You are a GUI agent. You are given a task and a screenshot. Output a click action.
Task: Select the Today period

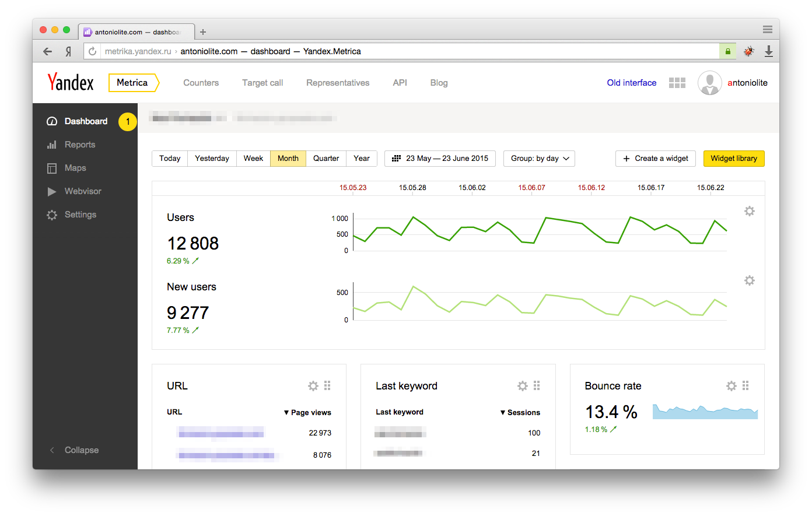pyautogui.click(x=170, y=159)
